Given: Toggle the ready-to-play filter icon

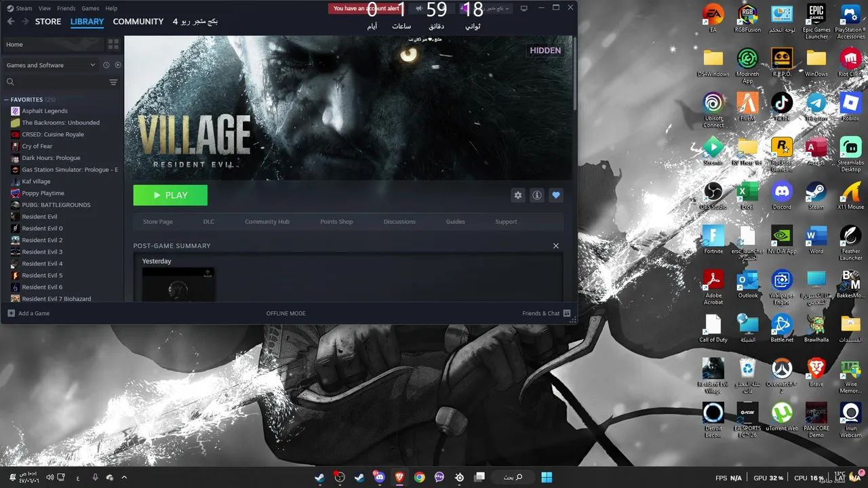Looking at the screenshot, I should coord(118,65).
